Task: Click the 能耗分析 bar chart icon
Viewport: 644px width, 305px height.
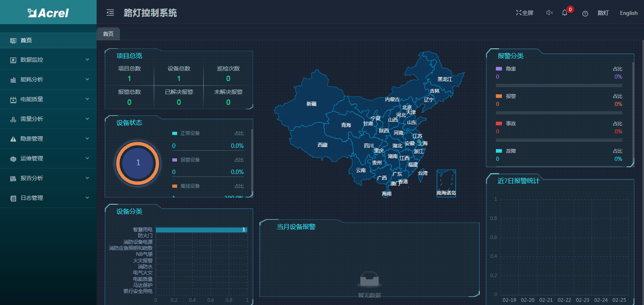Action: coord(13,80)
